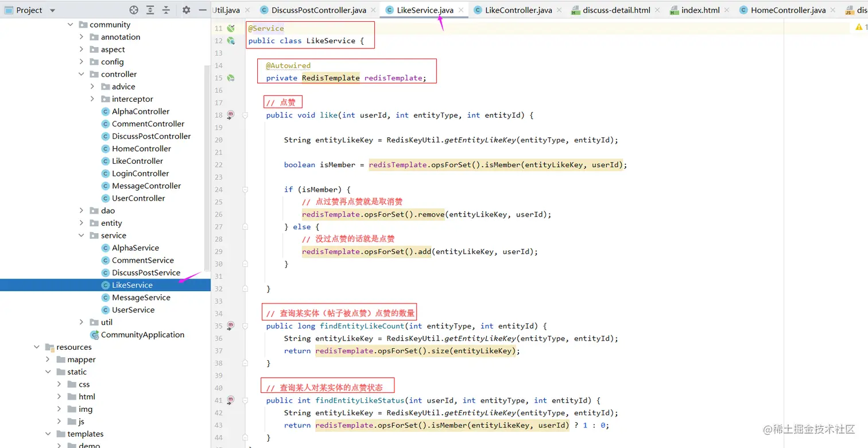The height and width of the screenshot is (448, 868).
Task: Click the gutter method icon on line 41
Action: tap(231, 400)
